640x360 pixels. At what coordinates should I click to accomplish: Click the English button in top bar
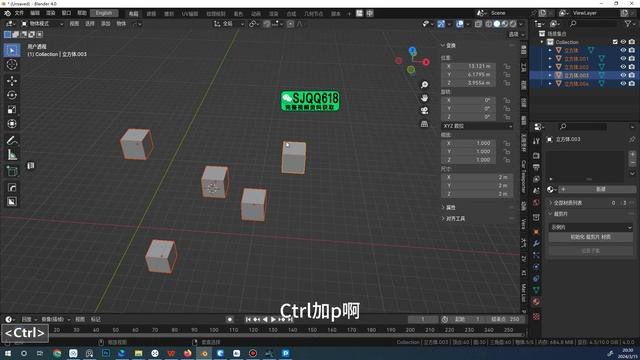104,13
